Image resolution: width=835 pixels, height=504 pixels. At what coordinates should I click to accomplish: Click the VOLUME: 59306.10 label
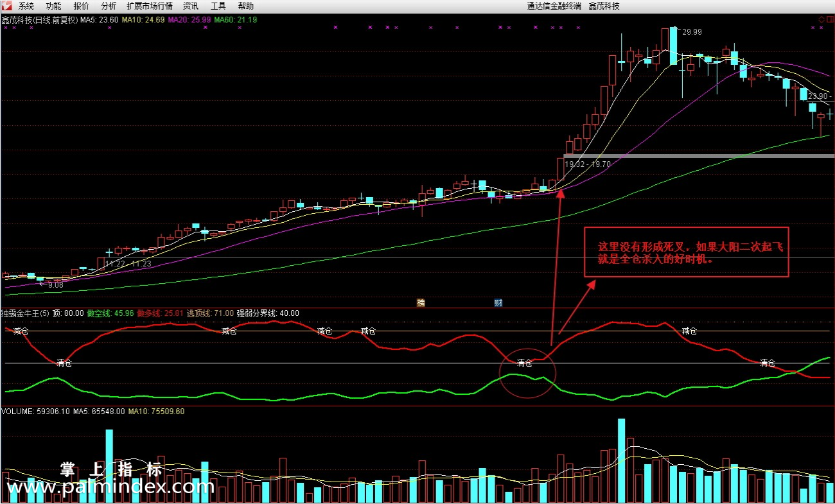(35, 412)
